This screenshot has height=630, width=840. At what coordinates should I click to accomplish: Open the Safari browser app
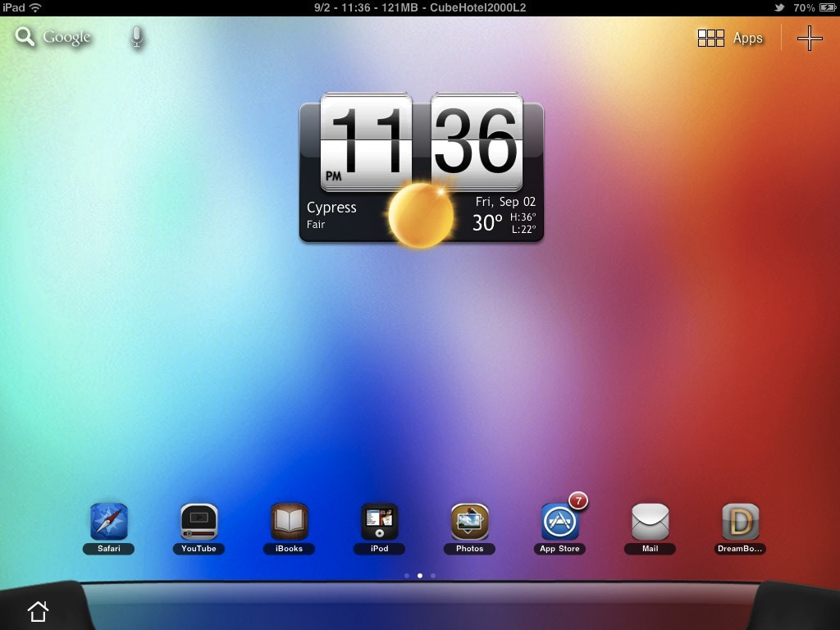click(109, 522)
